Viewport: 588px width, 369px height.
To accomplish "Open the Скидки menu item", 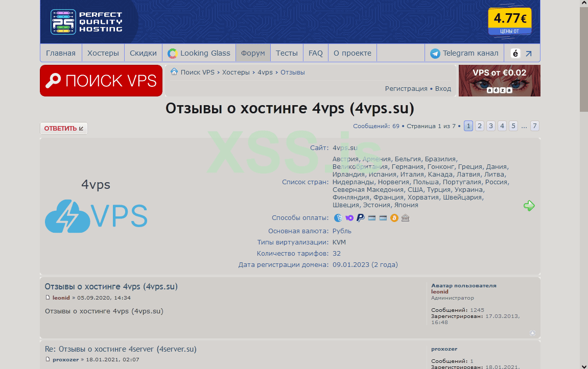I will click(143, 53).
